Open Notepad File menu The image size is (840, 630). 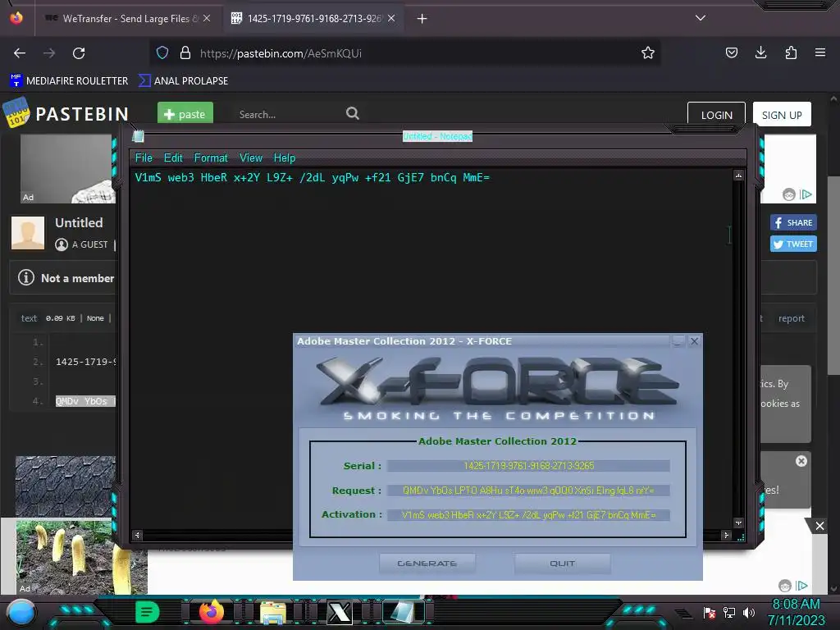(x=144, y=157)
